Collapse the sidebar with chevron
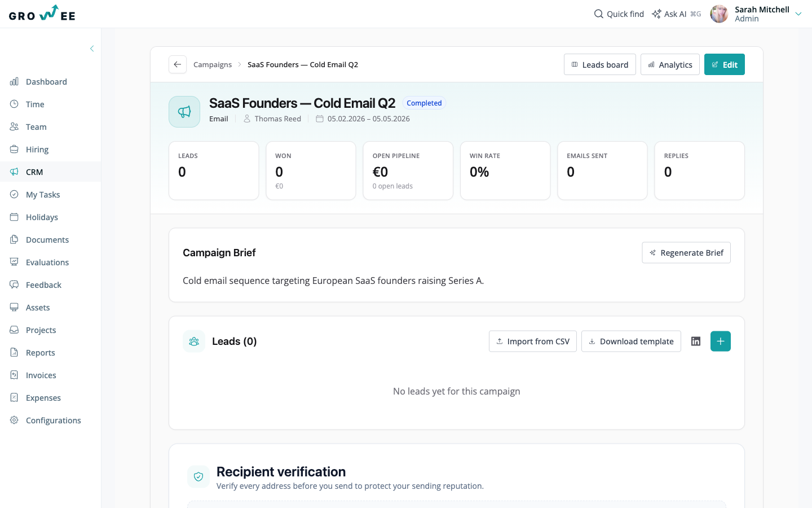 (x=92, y=49)
